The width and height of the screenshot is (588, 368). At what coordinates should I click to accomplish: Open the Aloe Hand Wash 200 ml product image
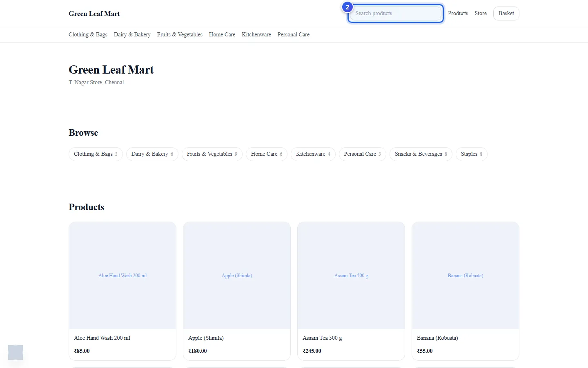[x=122, y=276]
